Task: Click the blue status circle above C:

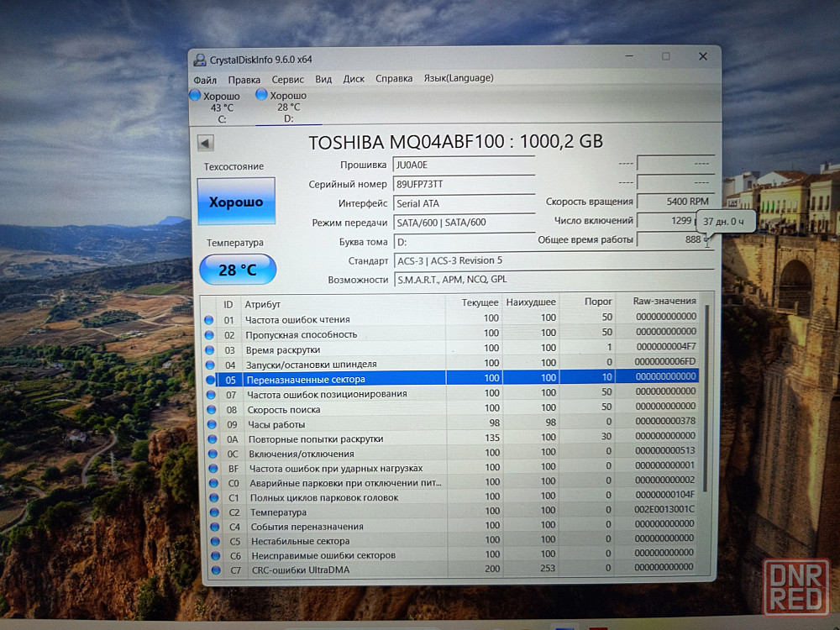Action: click(195, 96)
